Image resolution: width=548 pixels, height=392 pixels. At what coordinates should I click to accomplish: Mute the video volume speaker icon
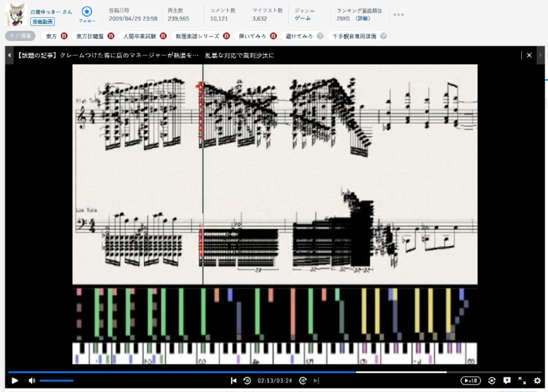tap(32, 380)
